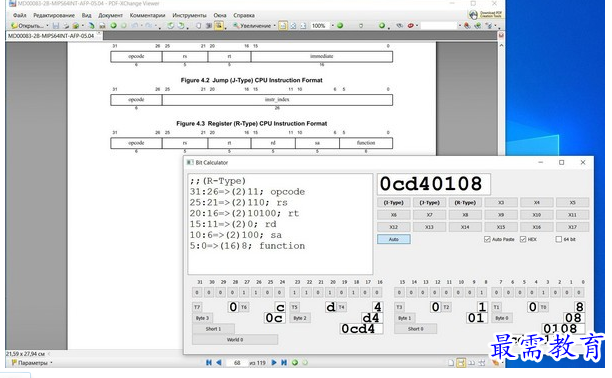Go to the next PDF page
This screenshot has width=612, height=378.
coord(274,363)
